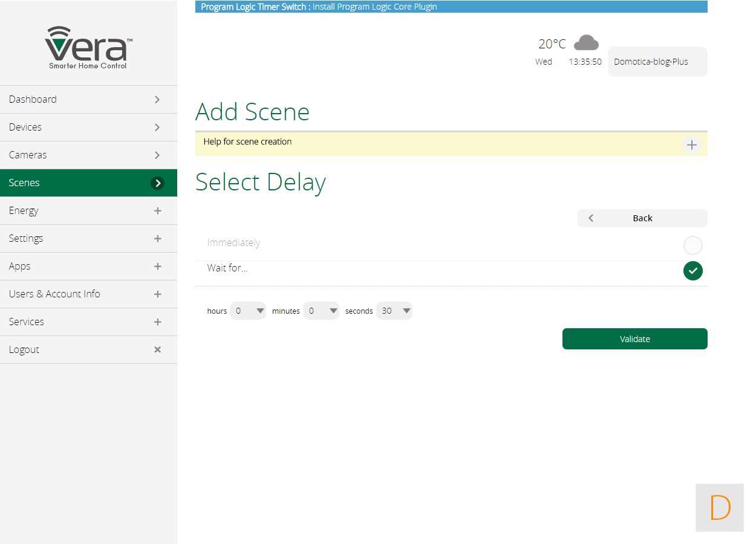Select the Immediately radio option

click(692, 245)
